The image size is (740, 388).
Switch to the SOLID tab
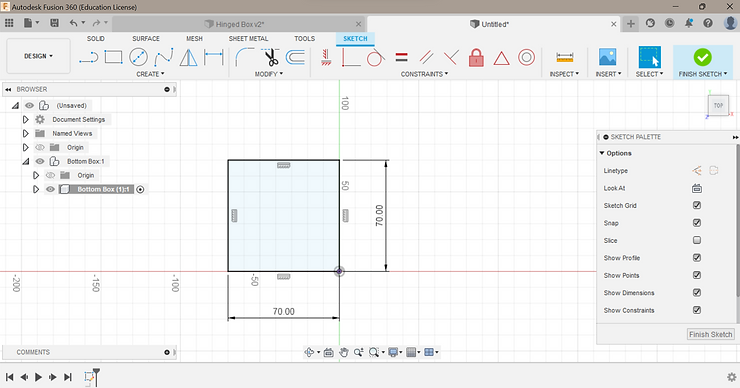(x=96, y=39)
